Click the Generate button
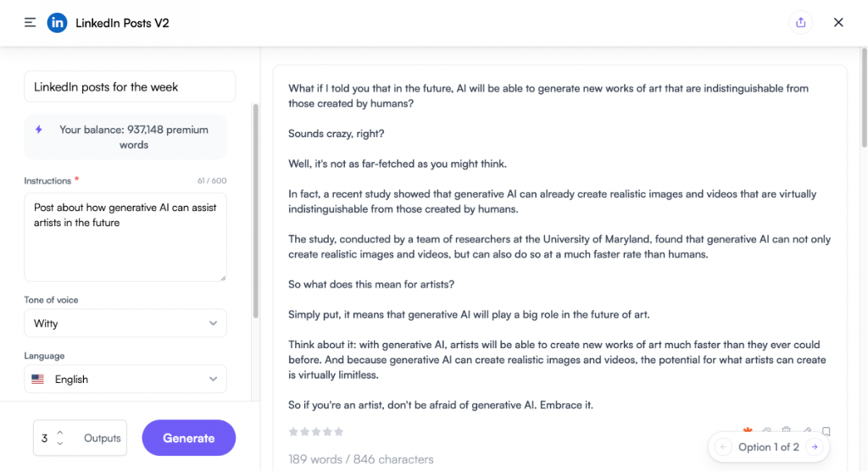Image resolution: width=868 pixels, height=471 pixels. pyautogui.click(x=189, y=438)
